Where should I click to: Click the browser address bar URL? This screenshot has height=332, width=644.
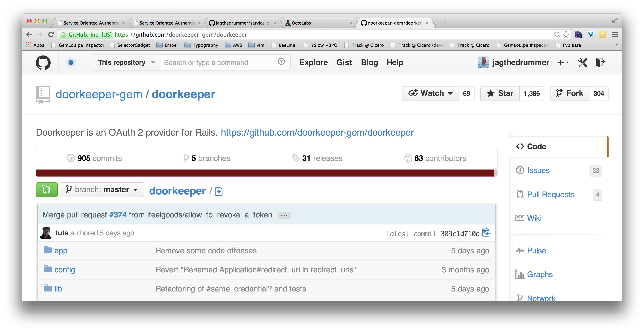181,34
